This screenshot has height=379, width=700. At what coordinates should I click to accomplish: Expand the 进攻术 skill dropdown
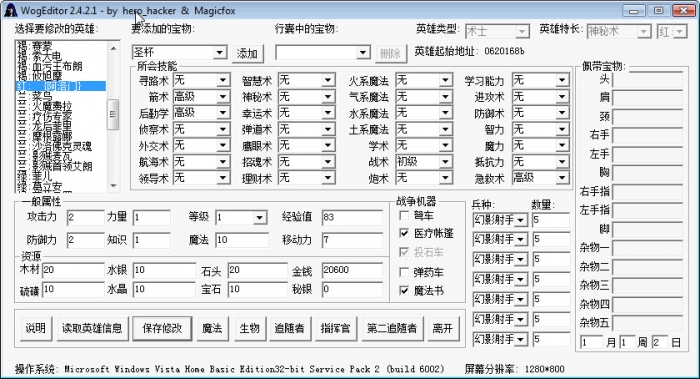(562, 97)
